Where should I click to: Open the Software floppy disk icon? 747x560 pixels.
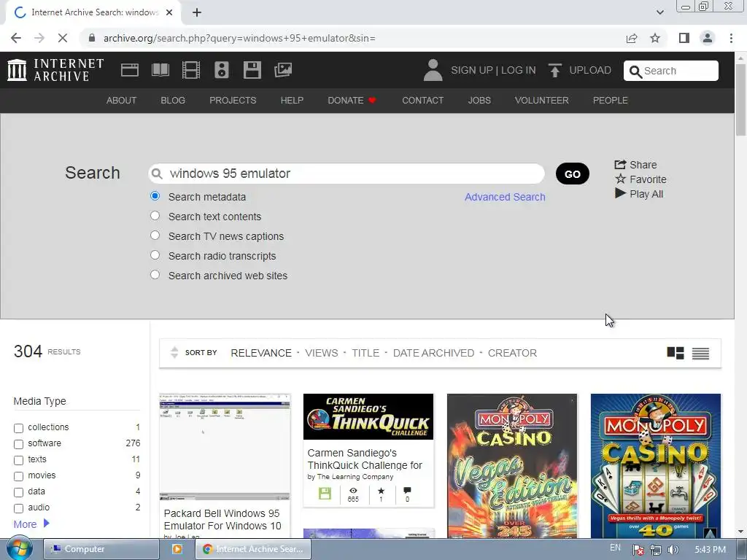252,70
